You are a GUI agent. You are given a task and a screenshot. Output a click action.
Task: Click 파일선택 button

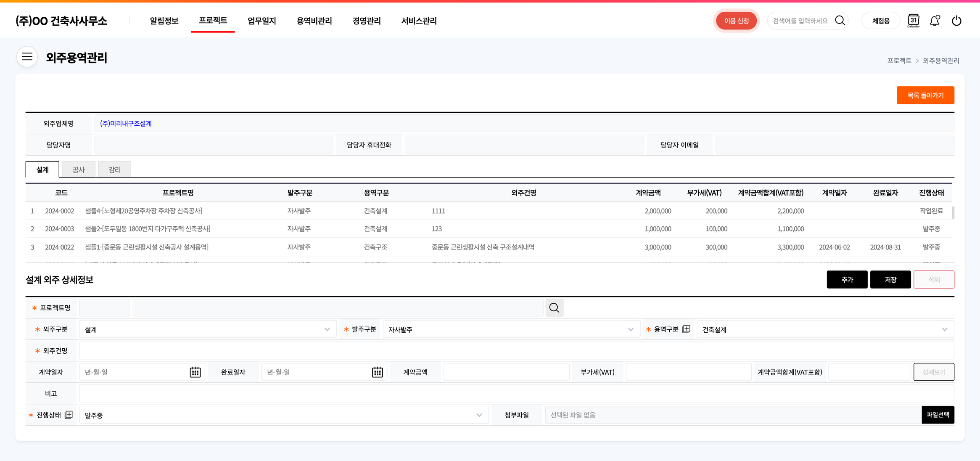[x=938, y=415]
